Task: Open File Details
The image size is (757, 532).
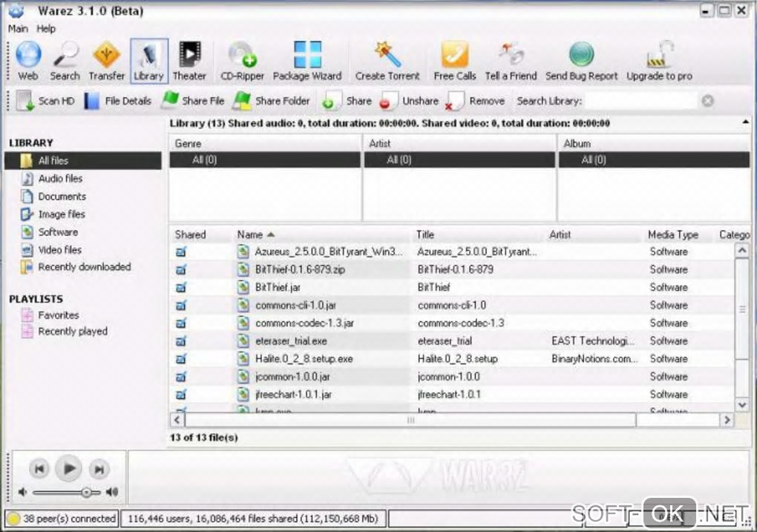Action: coord(117,101)
